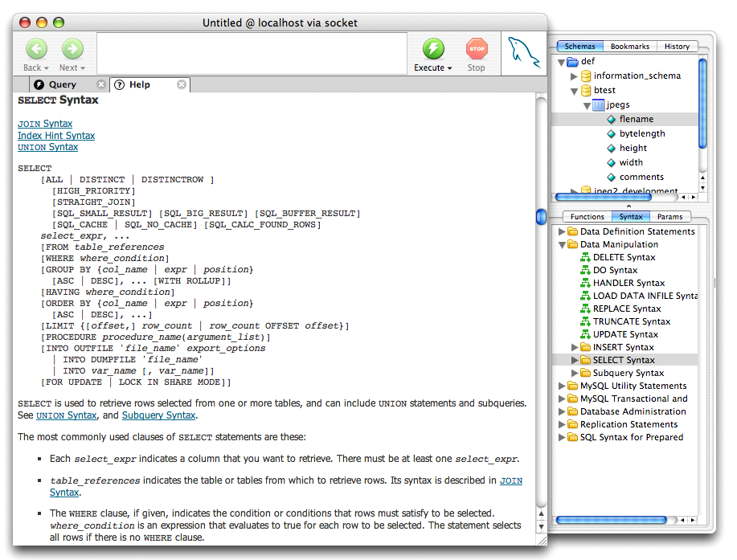Open the JOIN Syntax link at top
Viewport: 737px width, 560px height.
coord(45,124)
